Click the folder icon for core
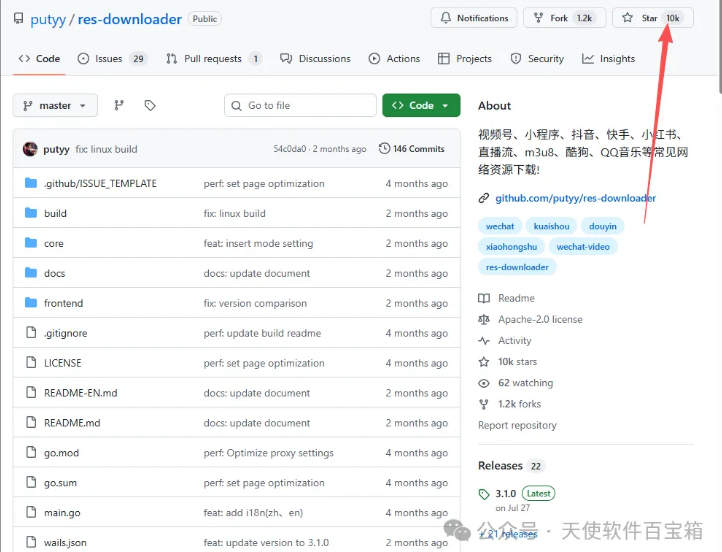 point(31,243)
